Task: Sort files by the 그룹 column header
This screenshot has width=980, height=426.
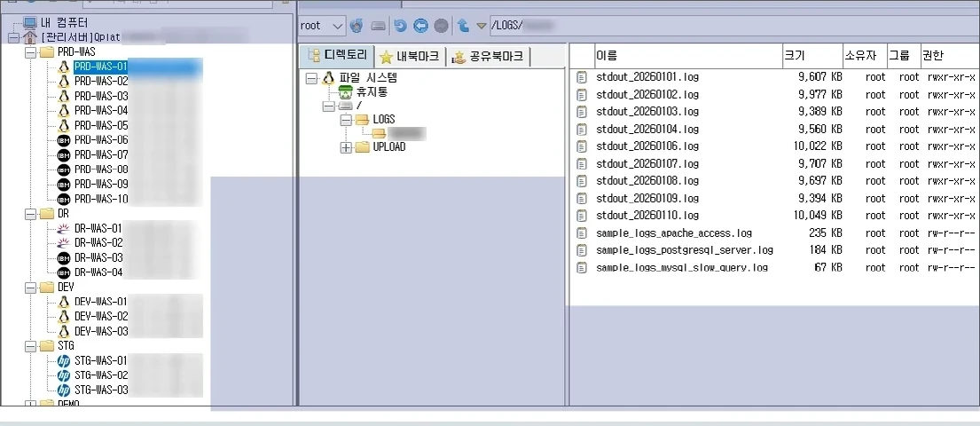Action: [x=903, y=56]
